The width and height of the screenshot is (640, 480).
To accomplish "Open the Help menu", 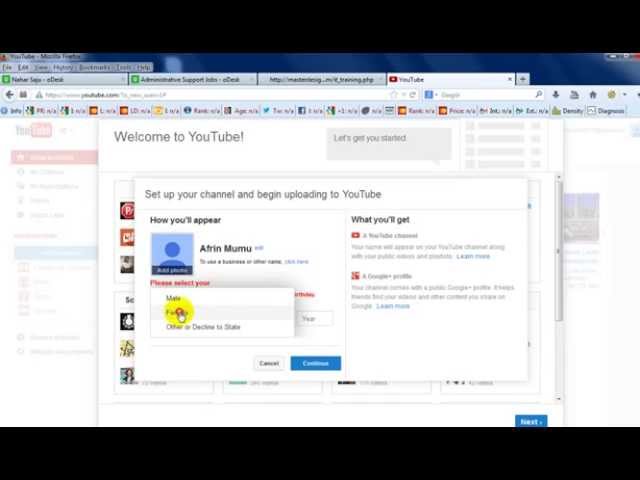I will coord(144,67).
